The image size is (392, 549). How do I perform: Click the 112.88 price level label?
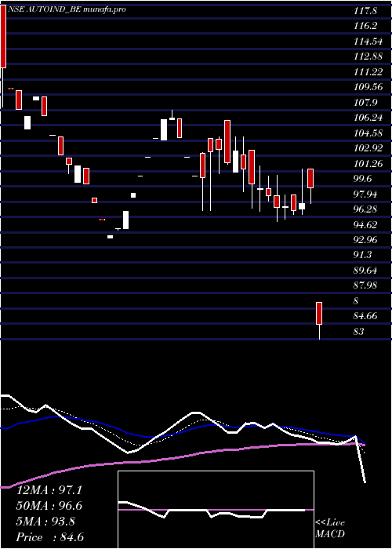pyautogui.click(x=368, y=56)
